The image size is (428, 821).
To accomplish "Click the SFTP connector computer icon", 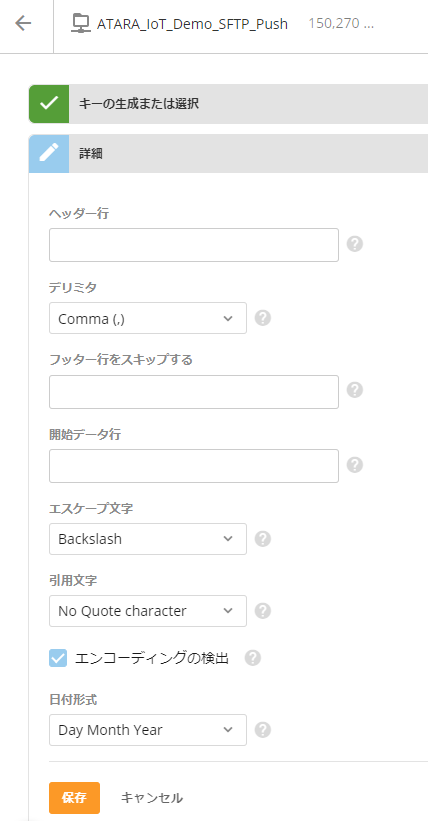I will (x=81, y=24).
